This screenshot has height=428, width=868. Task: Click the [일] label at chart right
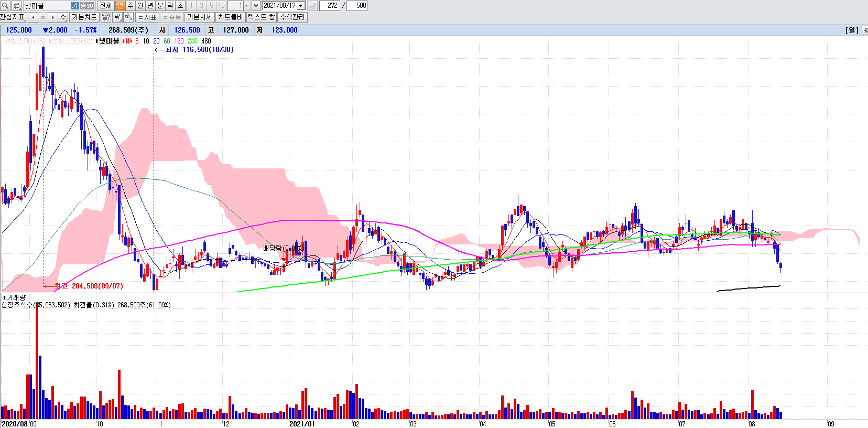pos(852,30)
